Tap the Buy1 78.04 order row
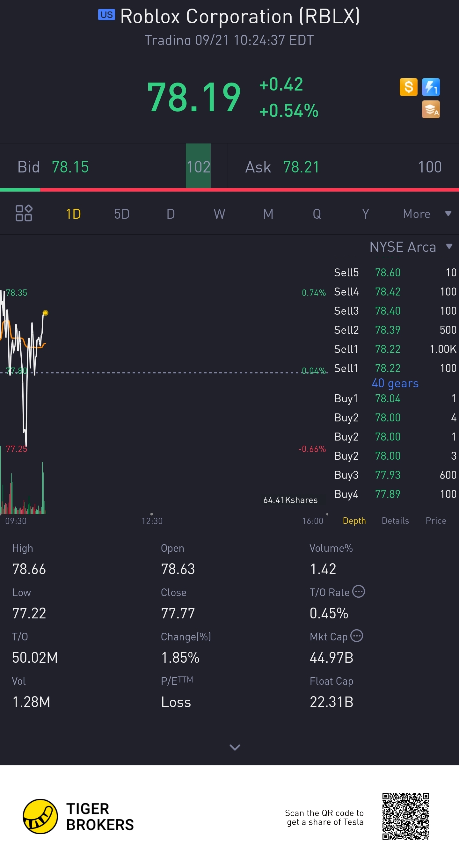 pyautogui.click(x=395, y=398)
